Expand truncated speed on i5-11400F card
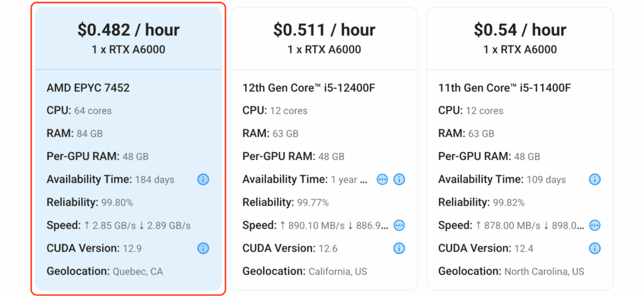This screenshot has height=297, width=644. [x=595, y=225]
